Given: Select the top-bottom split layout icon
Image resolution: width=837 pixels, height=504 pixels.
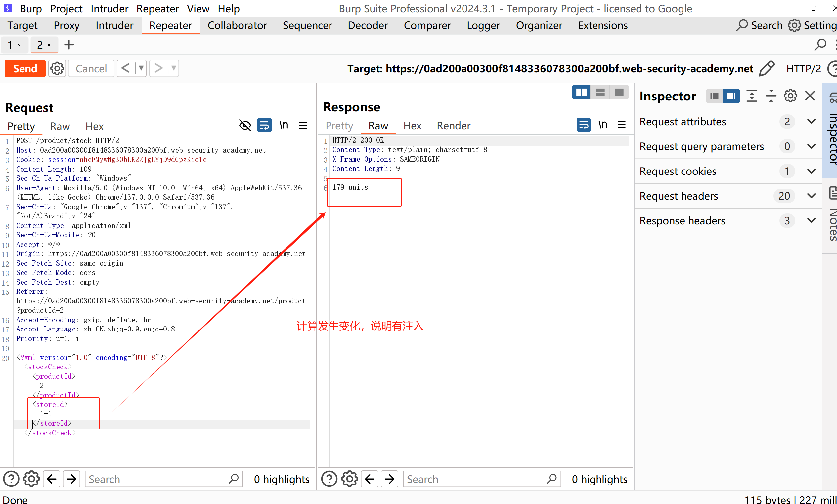Looking at the screenshot, I should [600, 92].
